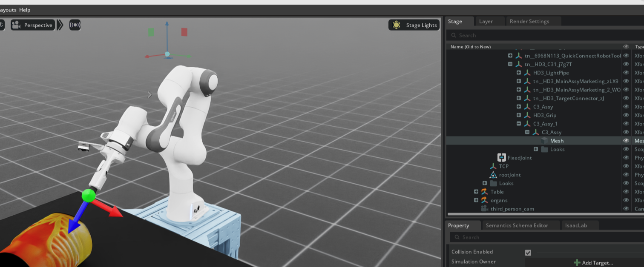This screenshot has width=644, height=267.
Task: Collapse tn__HD3_C31_j7g7T
Action: (510, 64)
